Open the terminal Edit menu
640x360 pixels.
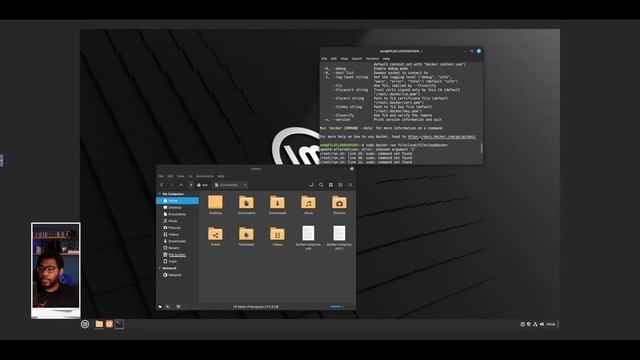pos(334,59)
